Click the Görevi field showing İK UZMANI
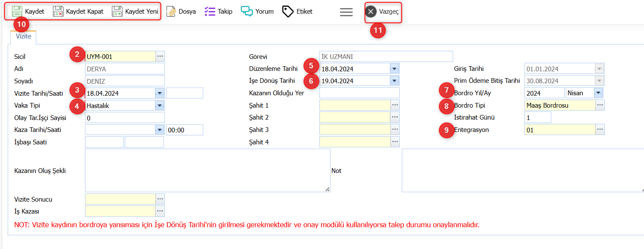 386,56
